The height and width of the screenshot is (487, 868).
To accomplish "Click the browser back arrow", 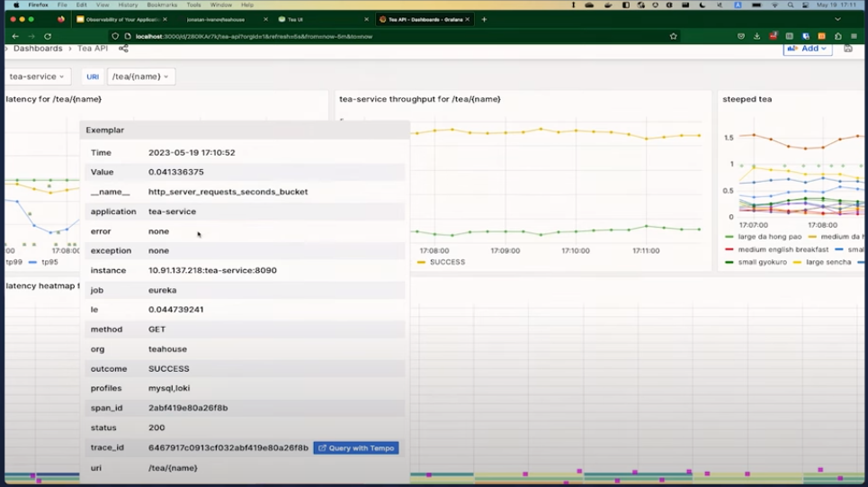I will coord(15,36).
